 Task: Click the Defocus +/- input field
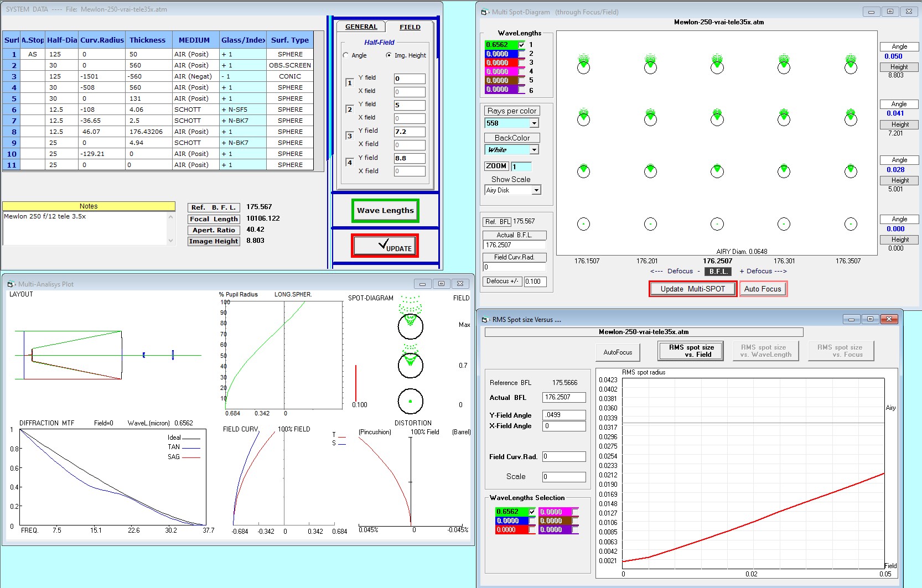(x=535, y=282)
